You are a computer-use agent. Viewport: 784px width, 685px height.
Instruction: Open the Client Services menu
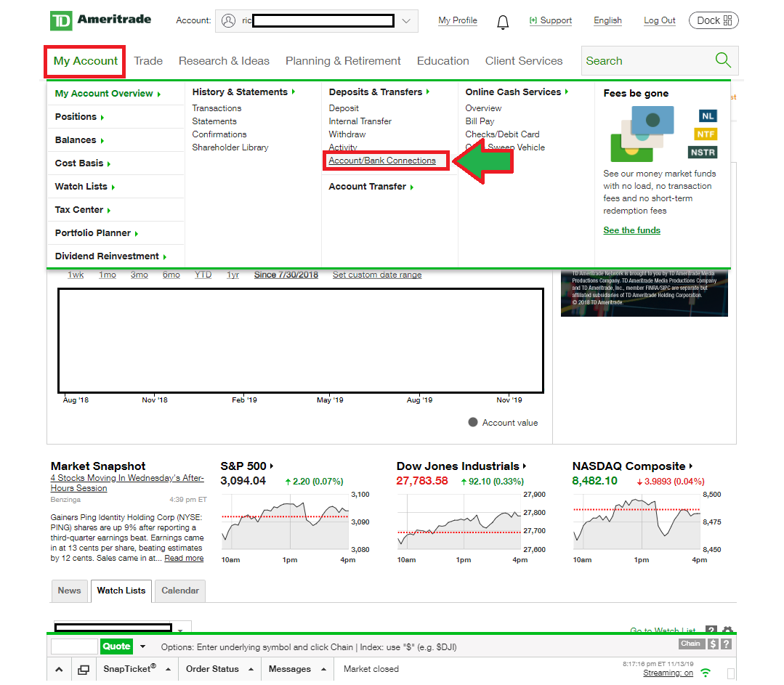(x=523, y=61)
